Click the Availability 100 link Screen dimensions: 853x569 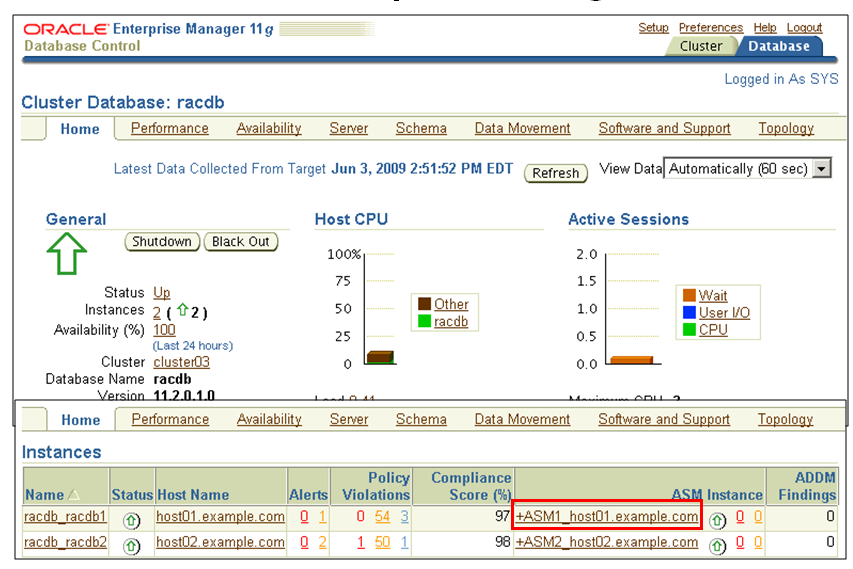point(164,330)
